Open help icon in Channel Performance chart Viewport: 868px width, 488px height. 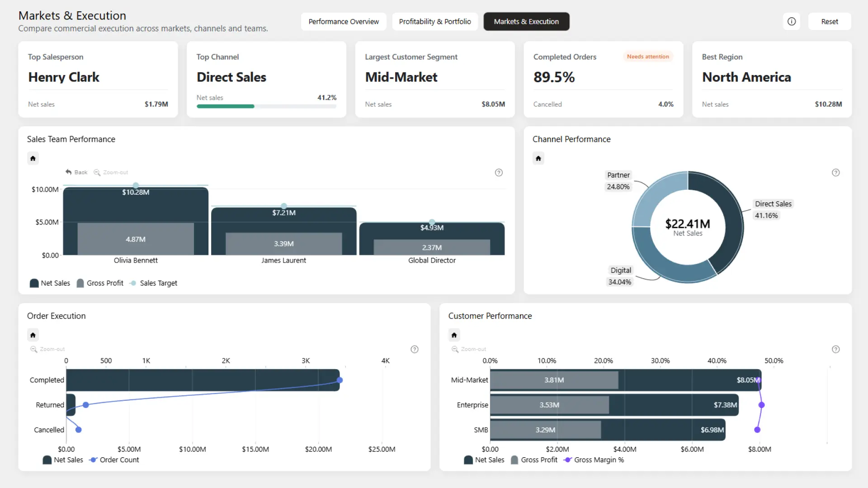(836, 173)
